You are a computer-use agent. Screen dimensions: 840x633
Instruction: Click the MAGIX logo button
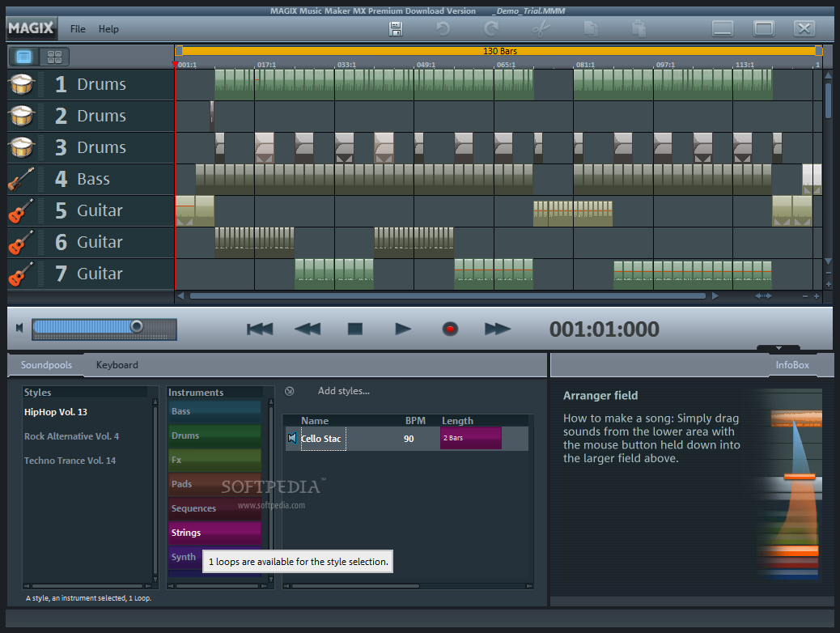pos(31,28)
